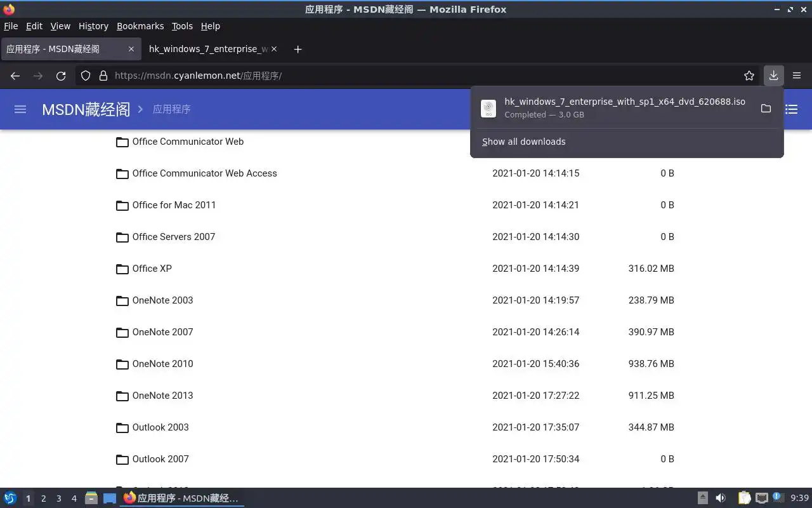Open the Office Servers 2007 folder
Viewport: 812px width, 508px height.
pos(173,237)
